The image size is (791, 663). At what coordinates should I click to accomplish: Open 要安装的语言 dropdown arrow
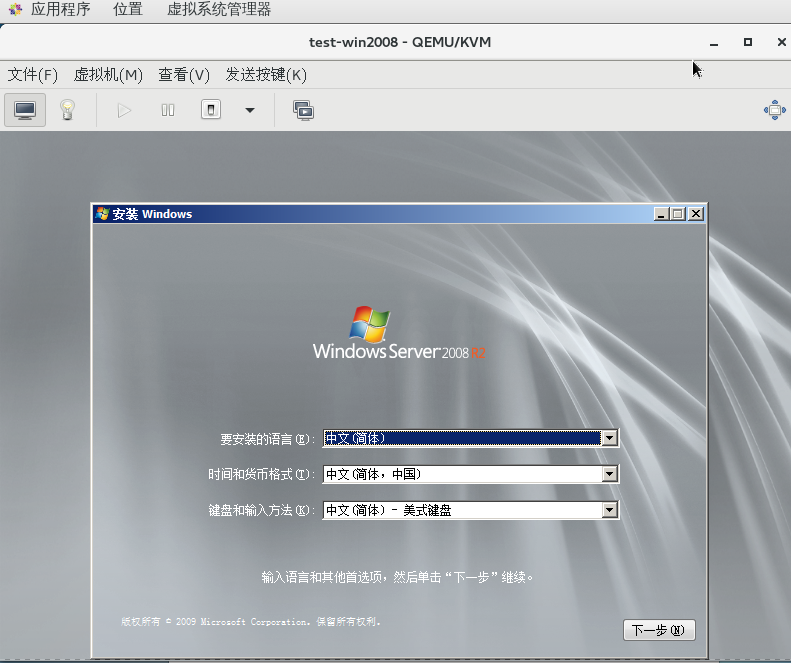(609, 438)
